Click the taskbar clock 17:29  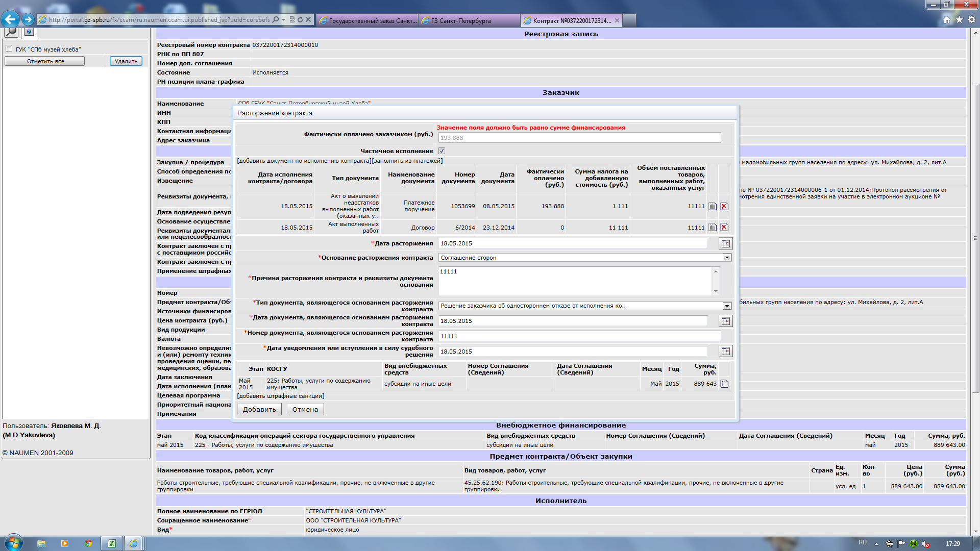click(x=952, y=544)
